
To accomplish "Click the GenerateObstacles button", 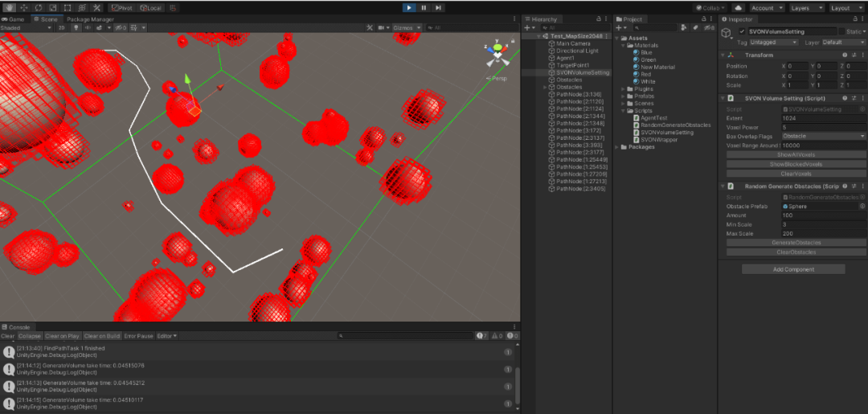I will pos(796,243).
